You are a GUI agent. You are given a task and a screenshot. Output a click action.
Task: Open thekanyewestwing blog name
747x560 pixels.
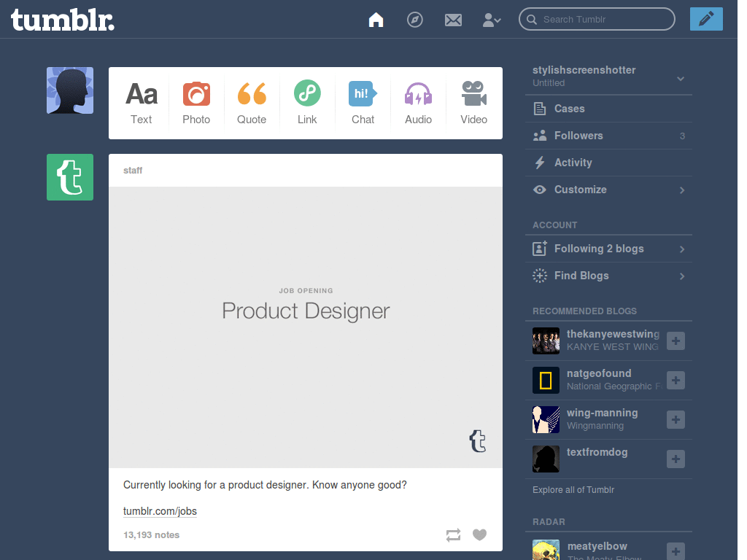pyautogui.click(x=613, y=334)
